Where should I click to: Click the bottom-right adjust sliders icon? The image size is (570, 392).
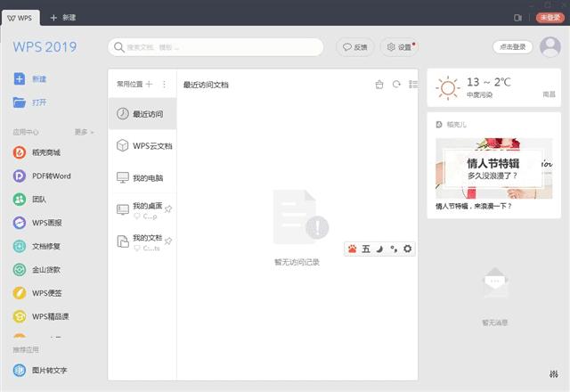point(554,374)
